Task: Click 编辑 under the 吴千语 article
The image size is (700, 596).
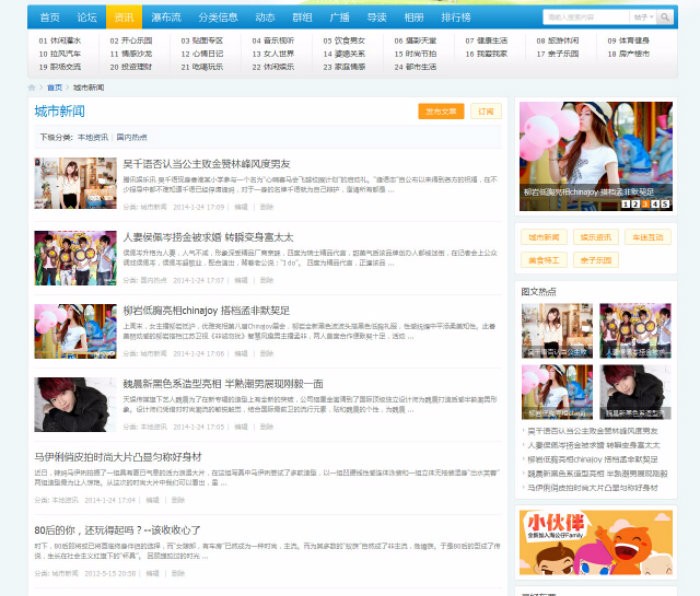Action: click(x=241, y=207)
